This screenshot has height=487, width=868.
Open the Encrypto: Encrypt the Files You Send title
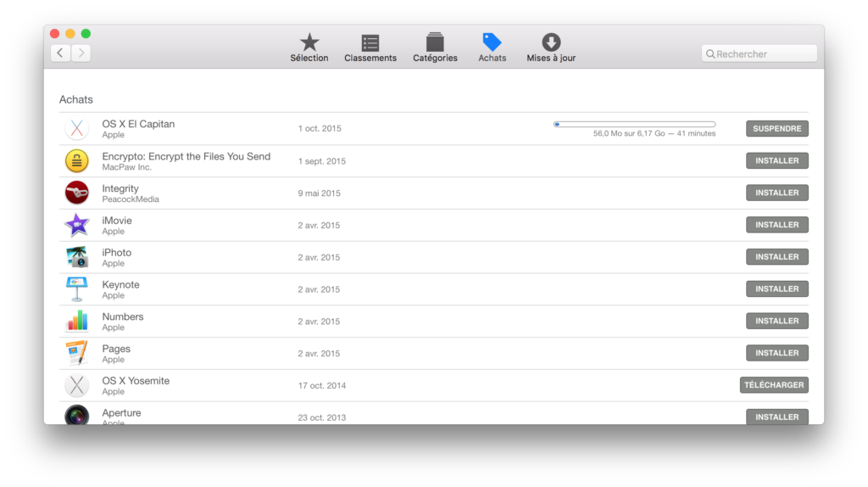[x=186, y=156]
